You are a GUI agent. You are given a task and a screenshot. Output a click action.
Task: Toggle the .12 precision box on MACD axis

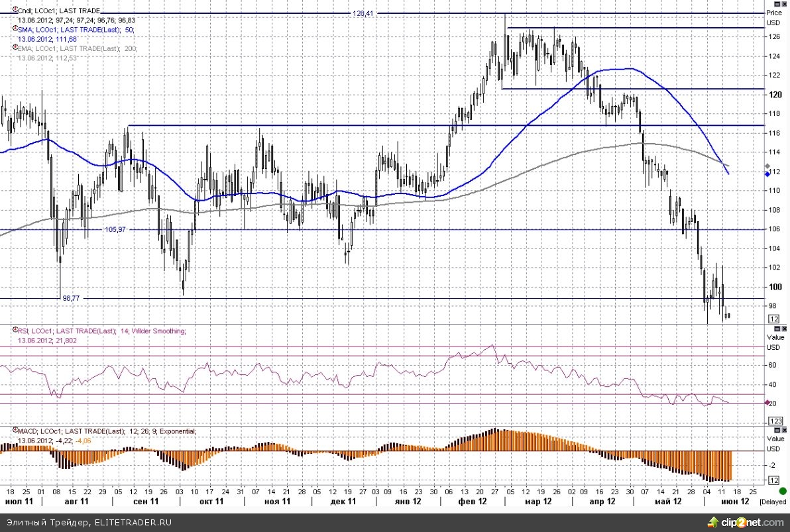click(x=773, y=480)
